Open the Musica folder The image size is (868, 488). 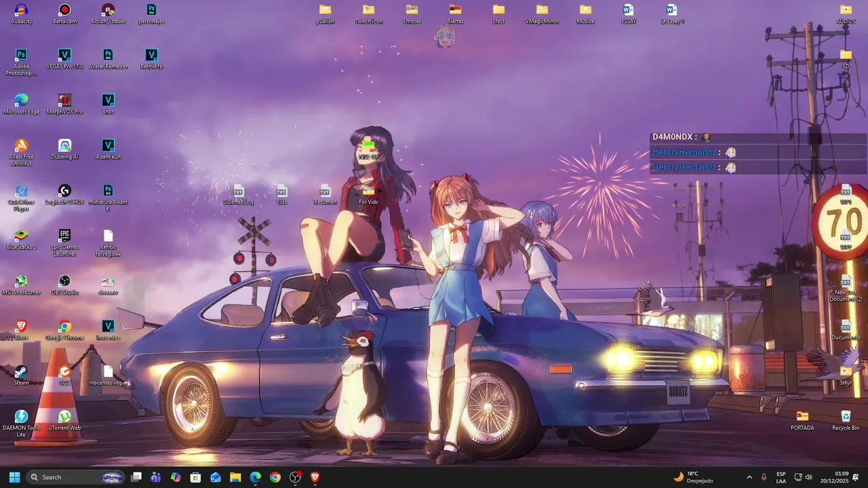pos(585,14)
